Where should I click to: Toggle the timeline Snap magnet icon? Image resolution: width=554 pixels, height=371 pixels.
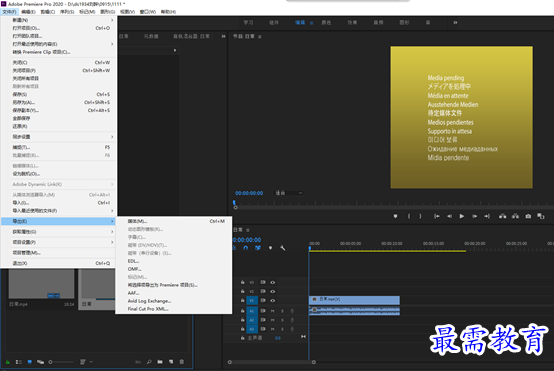[x=246, y=248]
